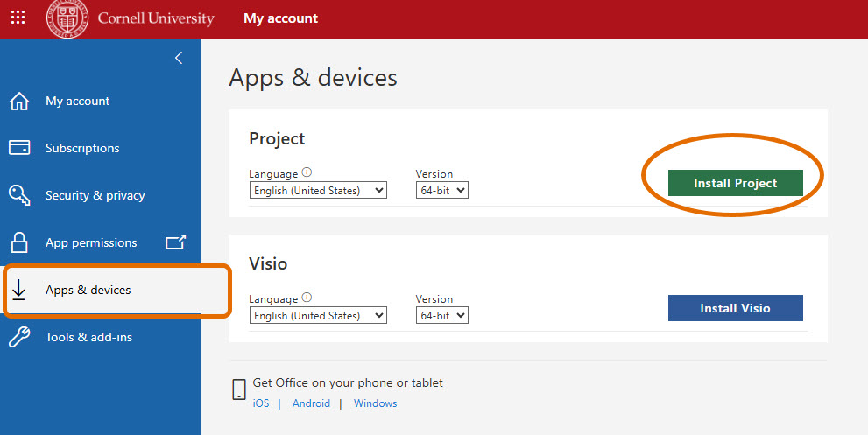Click the App permissions lock icon
Image resolution: width=868 pixels, height=435 pixels.
click(19, 242)
